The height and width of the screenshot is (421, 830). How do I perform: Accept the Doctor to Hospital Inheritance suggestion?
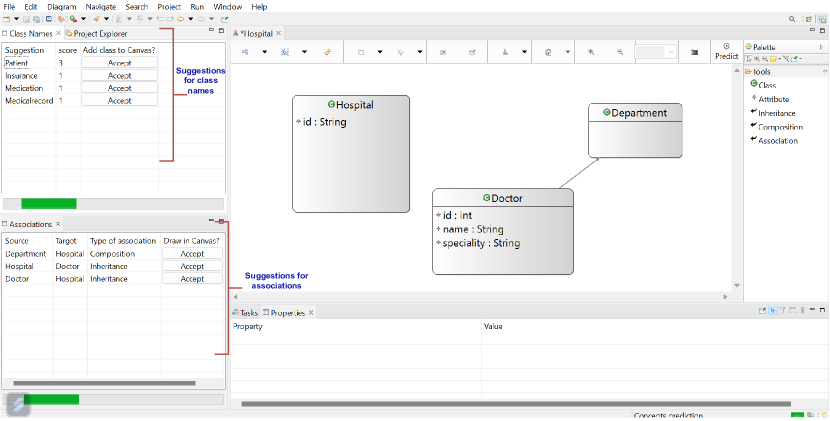coord(192,279)
